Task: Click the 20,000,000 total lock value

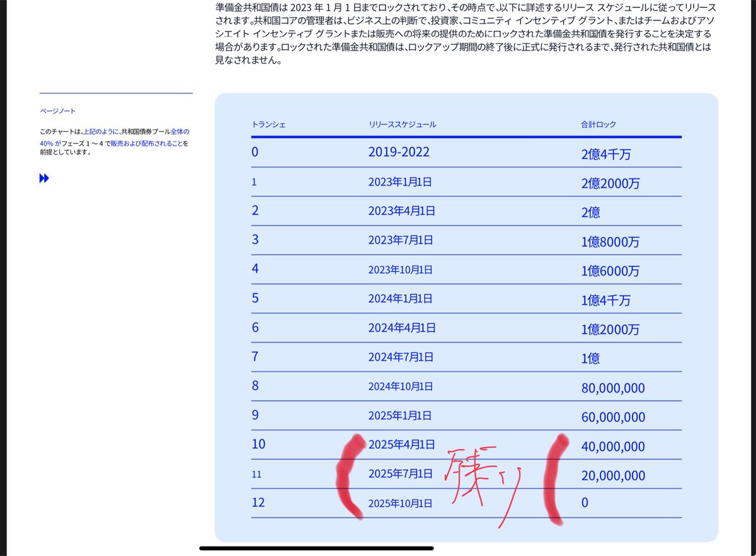Action: tap(613, 476)
